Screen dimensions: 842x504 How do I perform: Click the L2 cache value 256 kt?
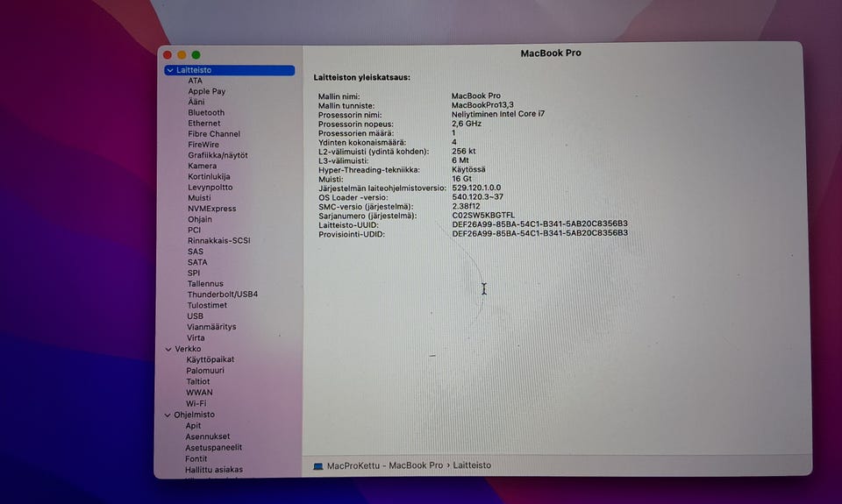tap(463, 151)
